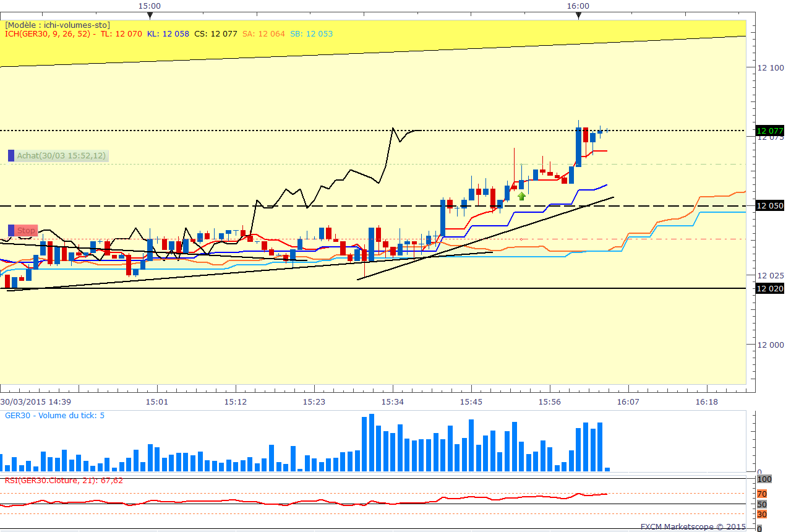Click the light-blue SB: 12 053 legend value
Viewport: 791px width, 532px height.
[312, 33]
